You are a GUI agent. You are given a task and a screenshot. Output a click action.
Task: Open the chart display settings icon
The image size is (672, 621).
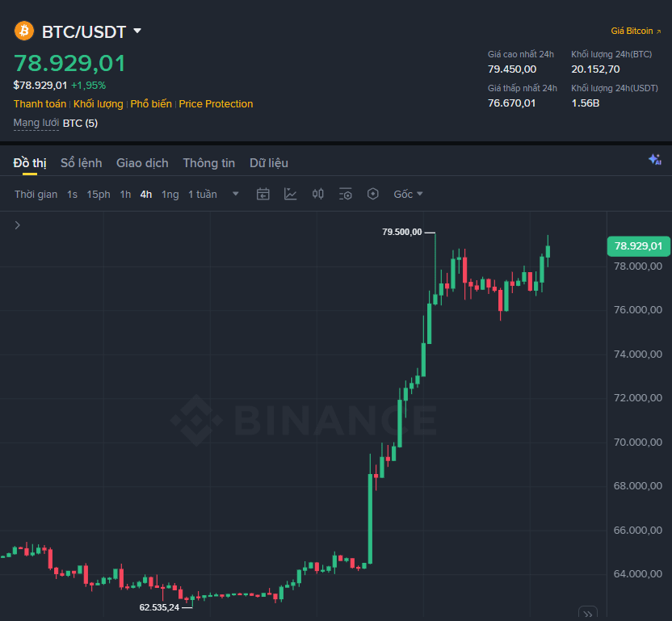(x=345, y=194)
